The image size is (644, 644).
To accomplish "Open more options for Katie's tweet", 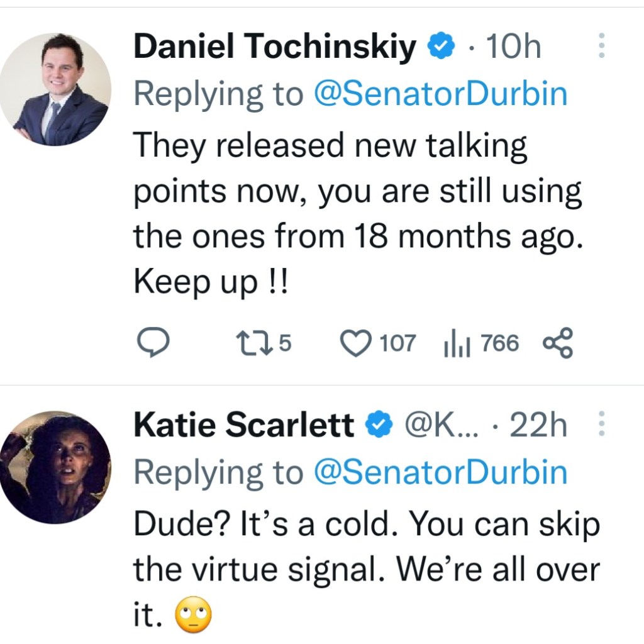I will click(601, 425).
